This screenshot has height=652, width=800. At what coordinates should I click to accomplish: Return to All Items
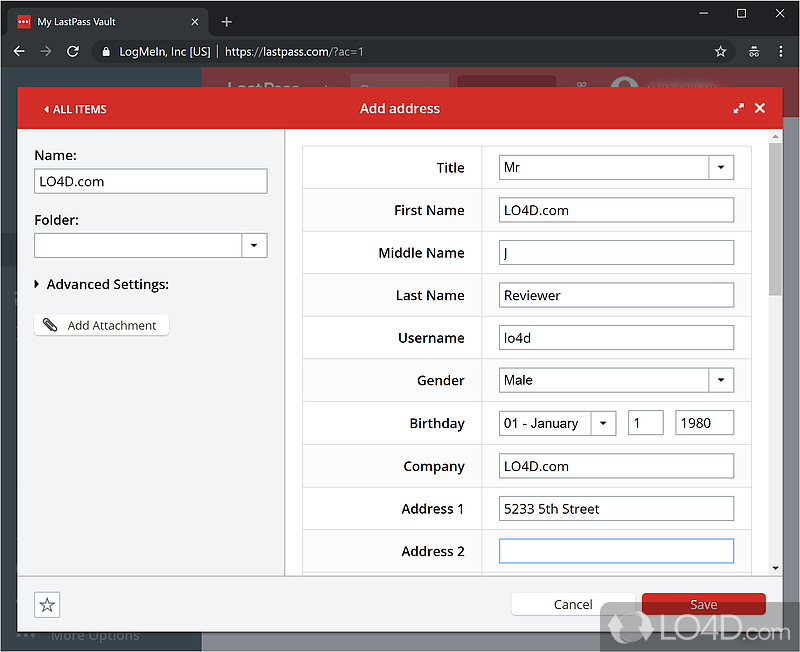[x=75, y=109]
